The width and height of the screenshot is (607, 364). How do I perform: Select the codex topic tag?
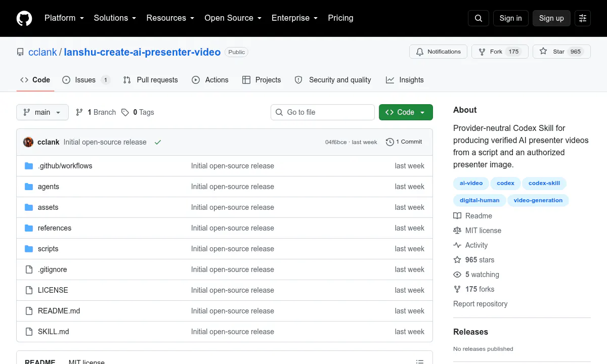[505, 183]
